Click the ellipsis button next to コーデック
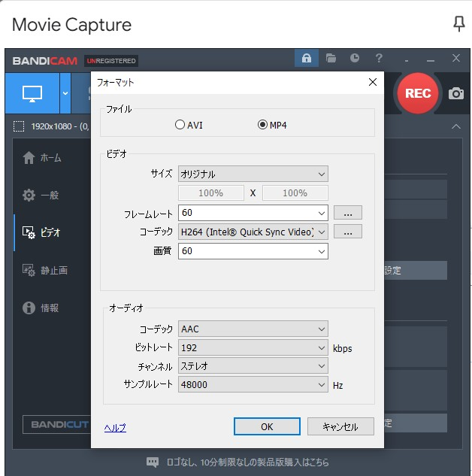Viewport: 472px width, 476px height. [x=347, y=232]
